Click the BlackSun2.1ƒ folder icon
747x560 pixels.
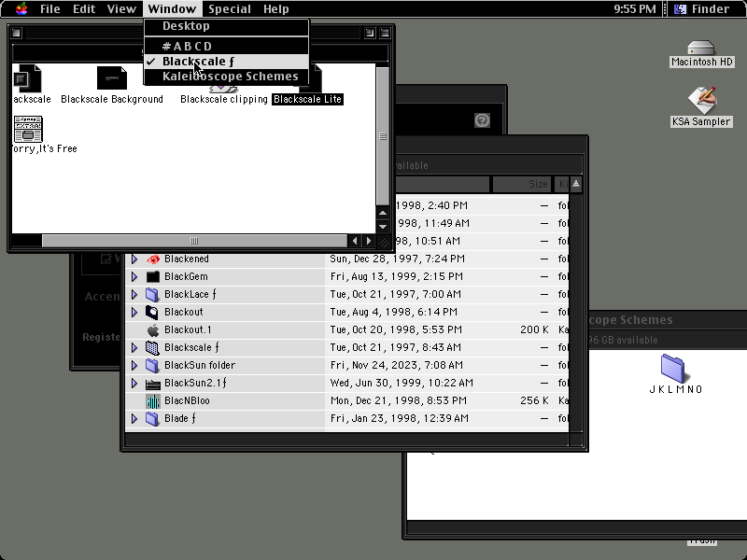(152, 384)
